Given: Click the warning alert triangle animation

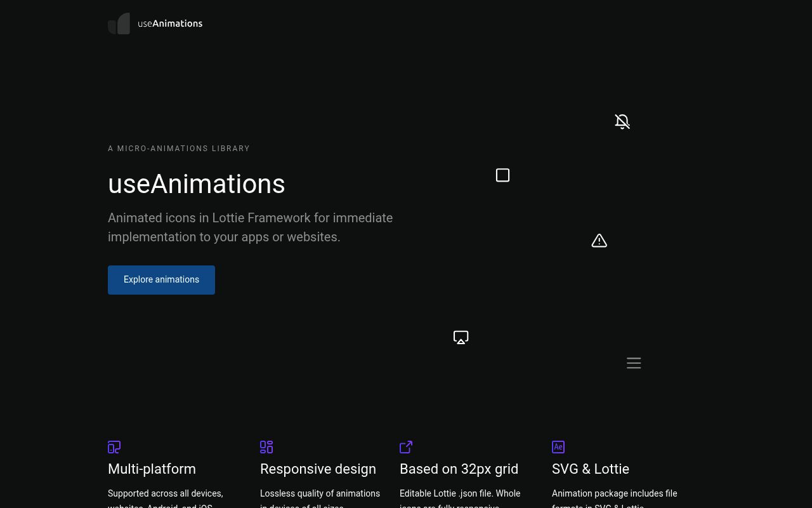Looking at the screenshot, I should pos(599,241).
